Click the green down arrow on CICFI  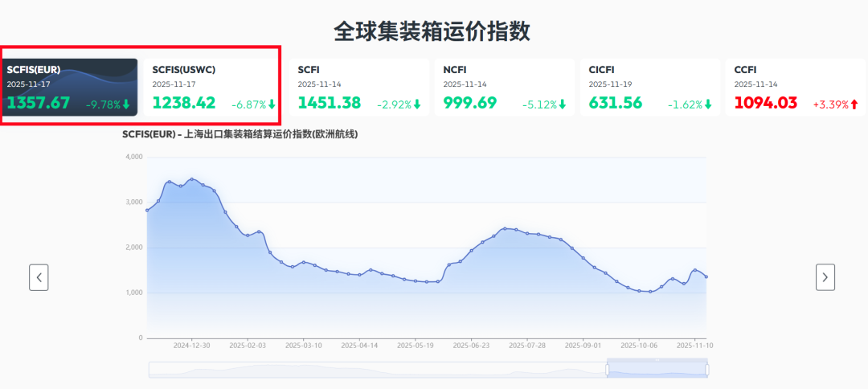click(708, 104)
